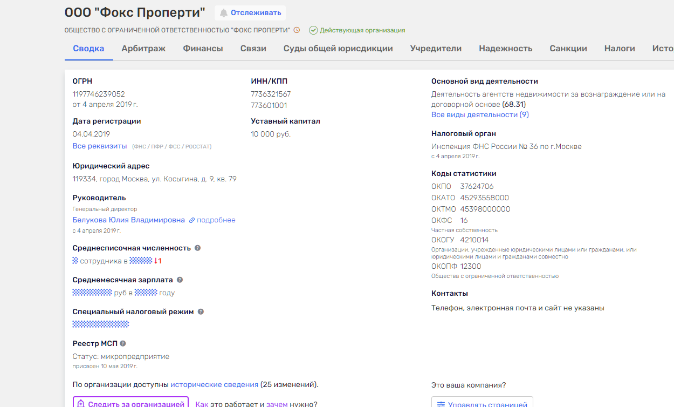Open Суды общей юрисдикции tab
Screen dimensions: 674x407
338,48
